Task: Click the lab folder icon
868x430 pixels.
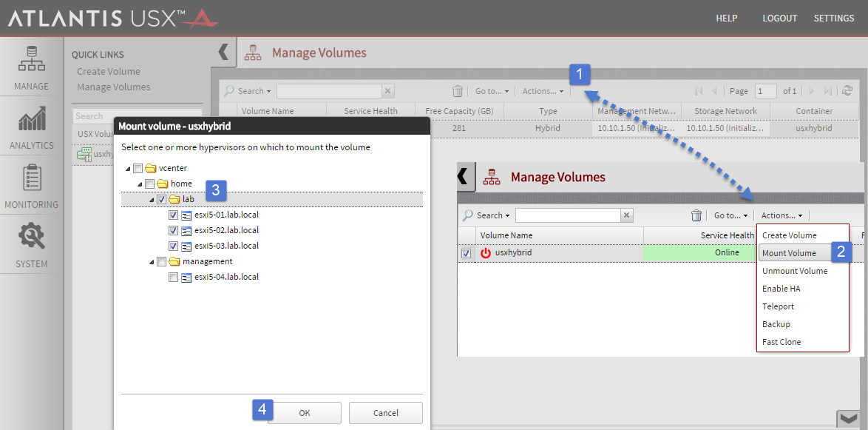Action: [175, 199]
